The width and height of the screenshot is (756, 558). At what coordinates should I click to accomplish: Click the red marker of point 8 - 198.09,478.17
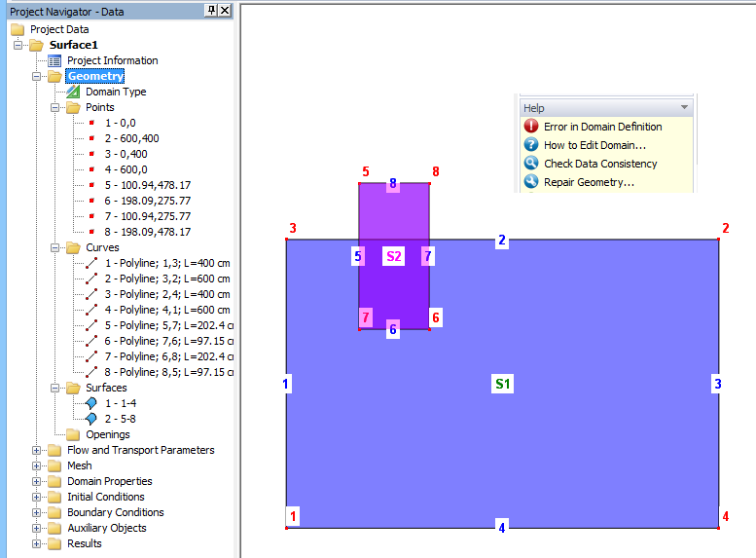pos(91,232)
